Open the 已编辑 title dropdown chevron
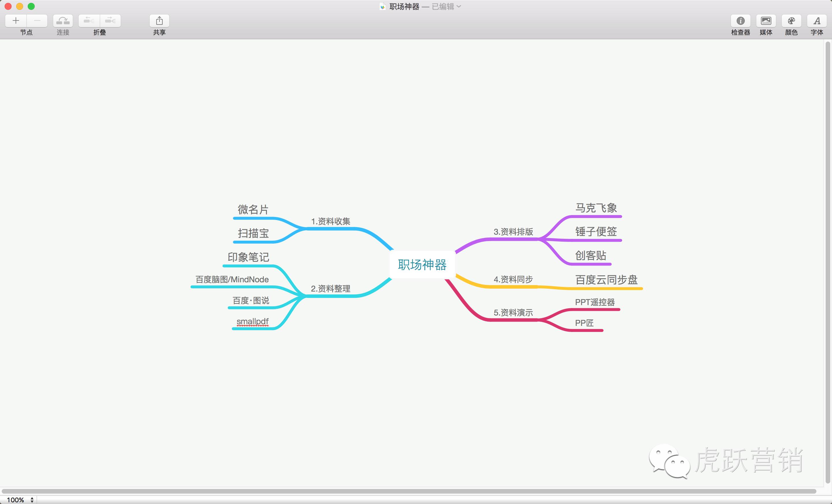 click(458, 6)
